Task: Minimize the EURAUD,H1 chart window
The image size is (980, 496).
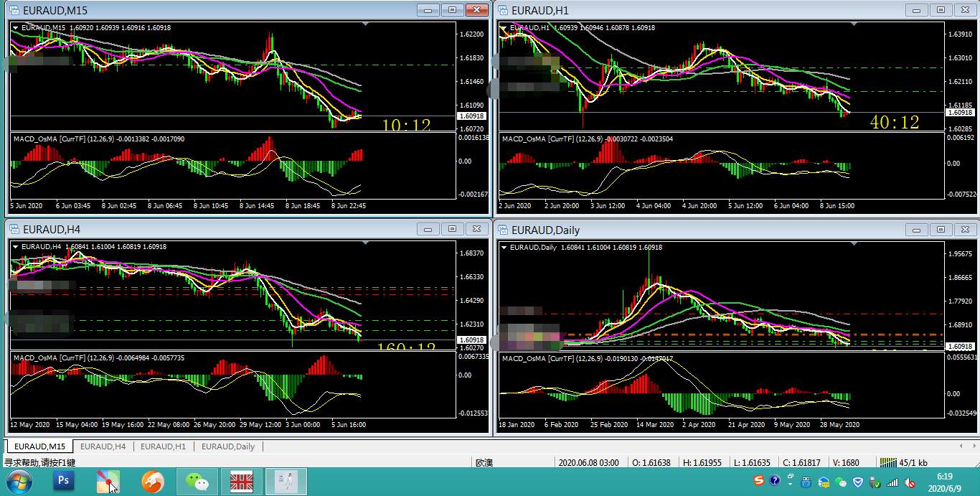Action: (916, 10)
